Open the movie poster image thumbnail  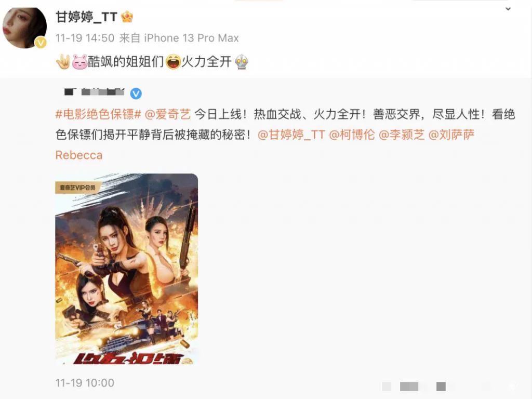(127, 270)
